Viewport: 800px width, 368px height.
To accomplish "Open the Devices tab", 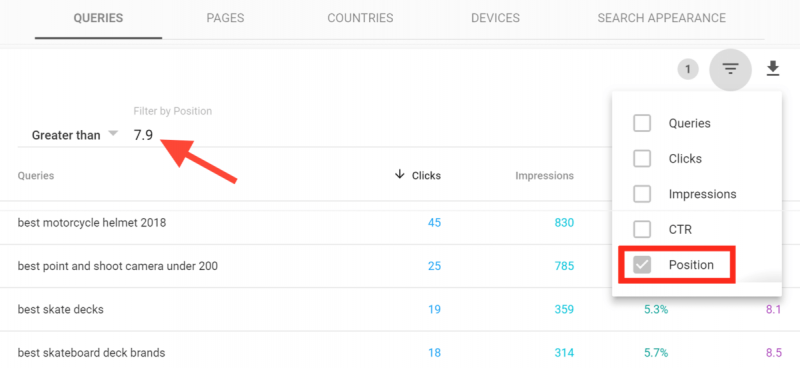I will point(495,18).
